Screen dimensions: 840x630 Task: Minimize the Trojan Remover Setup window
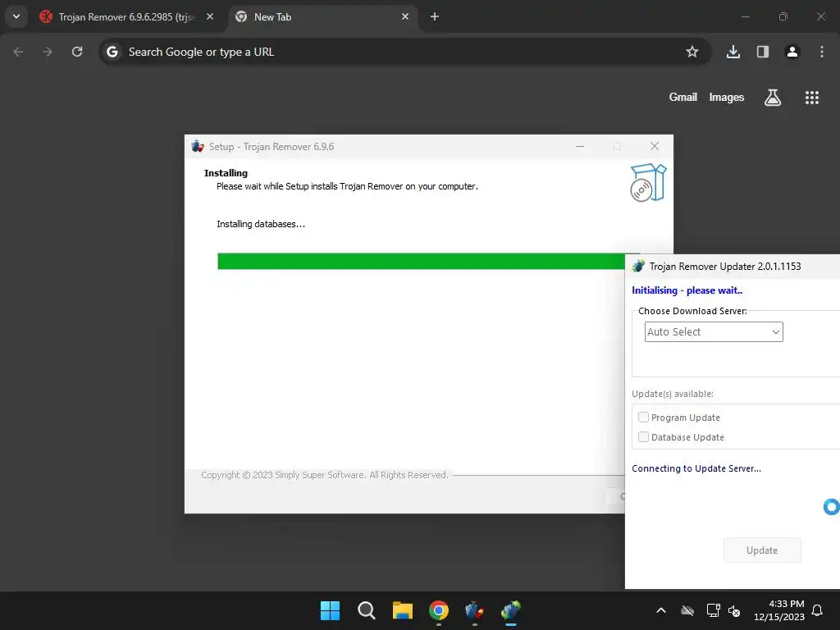point(580,146)
